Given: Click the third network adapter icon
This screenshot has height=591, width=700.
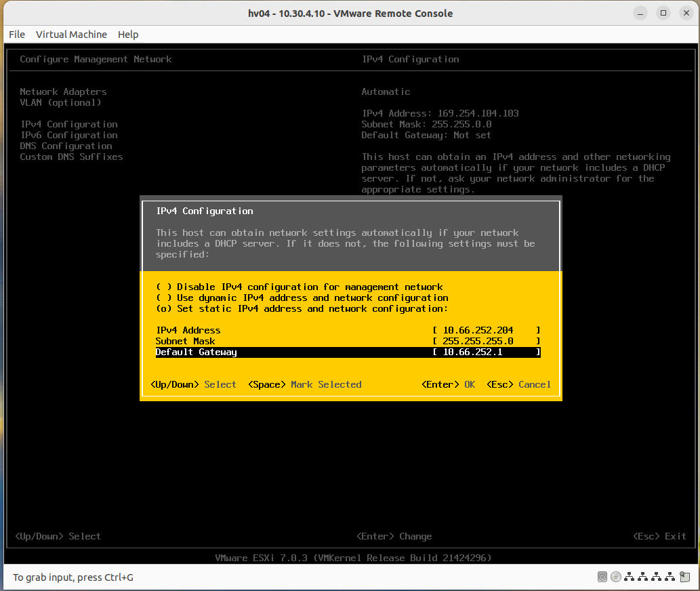Looking at the screenshot, I should (657, 577).
